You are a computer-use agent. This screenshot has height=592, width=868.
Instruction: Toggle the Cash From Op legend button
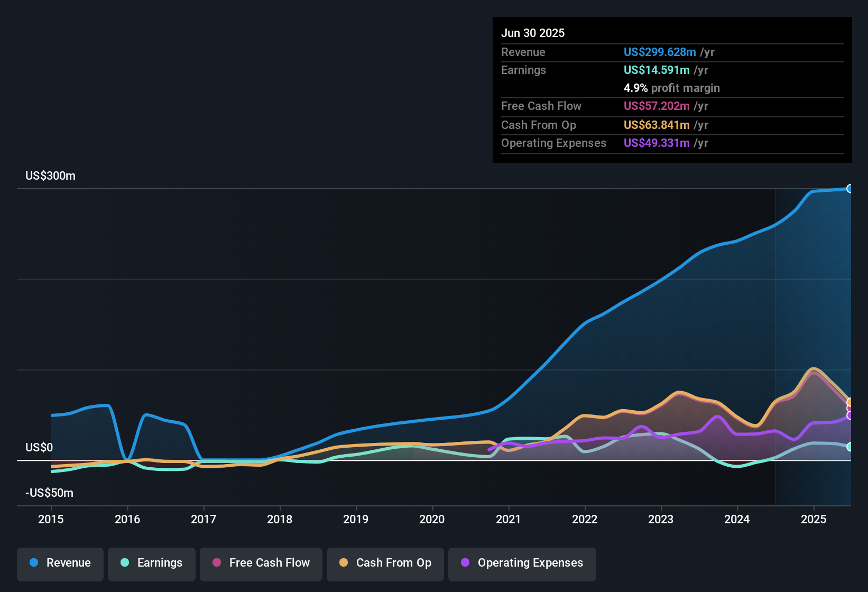385,563
